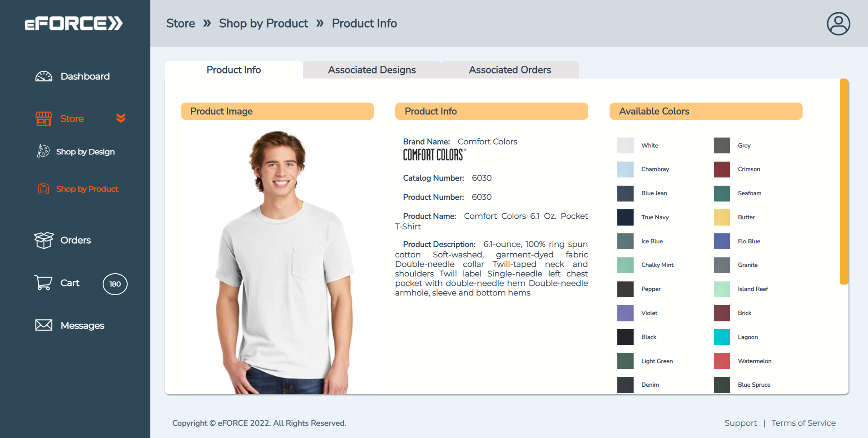Click the Support link in footer
The width and height of the screenshot is (868, 438).
[740, 423]
